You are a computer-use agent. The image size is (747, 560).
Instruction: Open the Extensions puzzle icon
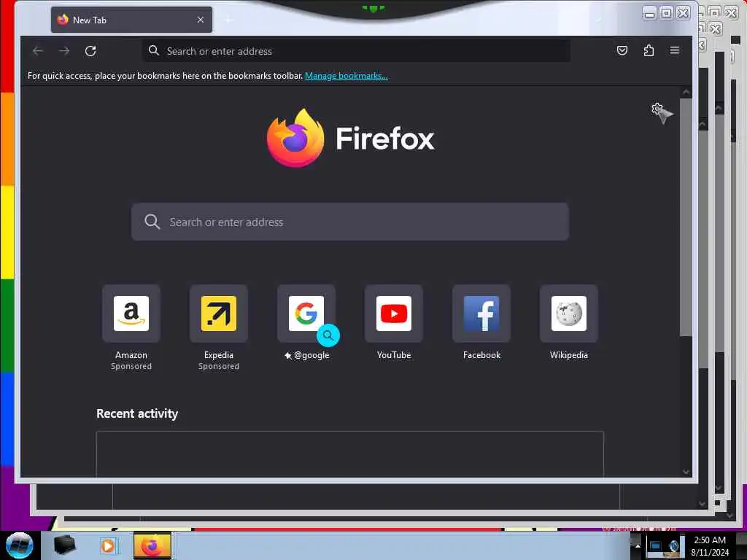(x=649, y=50)
